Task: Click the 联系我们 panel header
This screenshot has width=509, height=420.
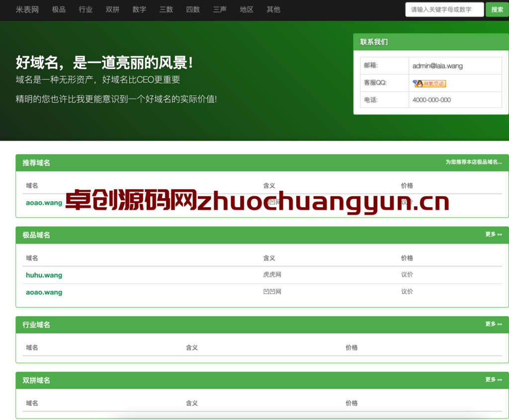Action: coord(431,42)
